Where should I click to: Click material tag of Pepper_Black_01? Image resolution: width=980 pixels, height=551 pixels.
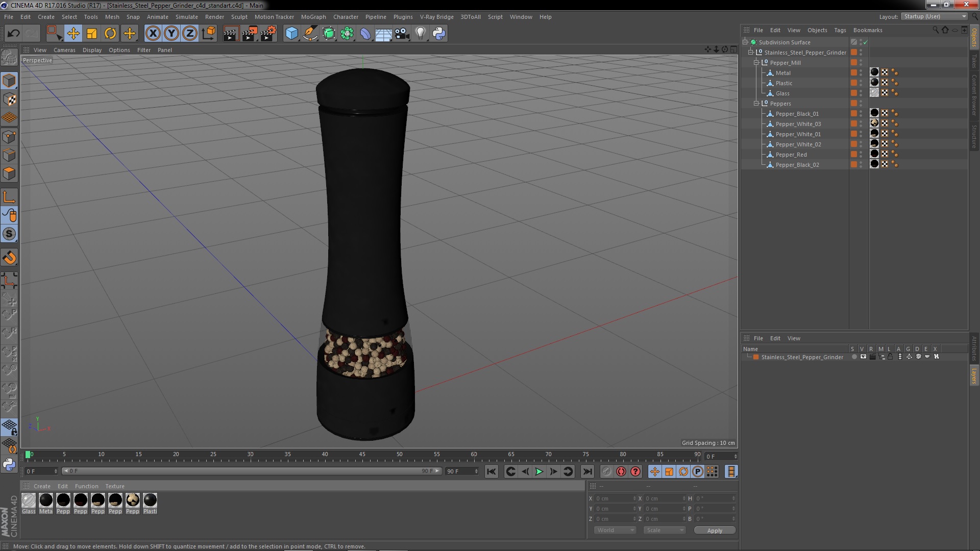874,113
